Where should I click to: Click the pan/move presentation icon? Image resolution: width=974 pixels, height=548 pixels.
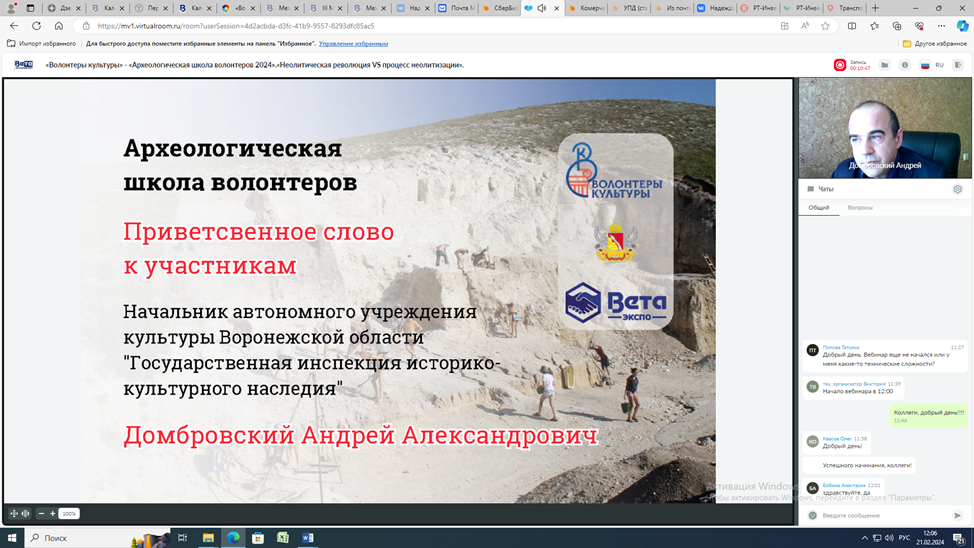pos(14,514)
